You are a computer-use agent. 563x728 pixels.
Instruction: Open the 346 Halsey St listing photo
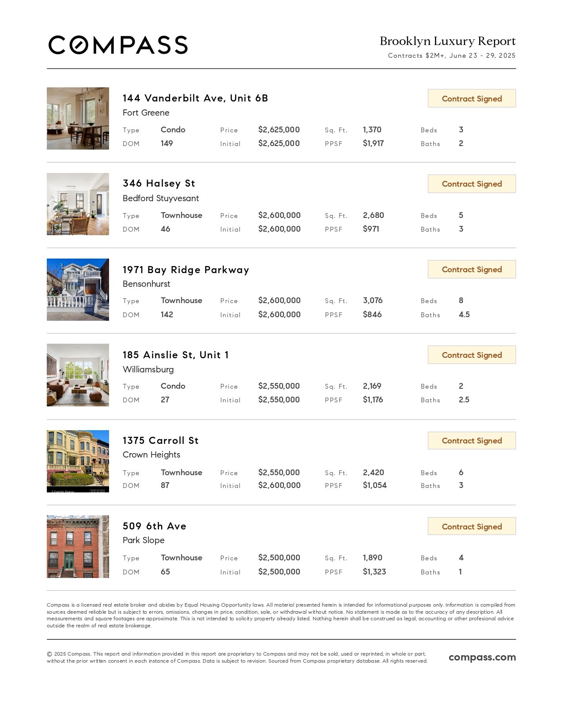point(78,204)
